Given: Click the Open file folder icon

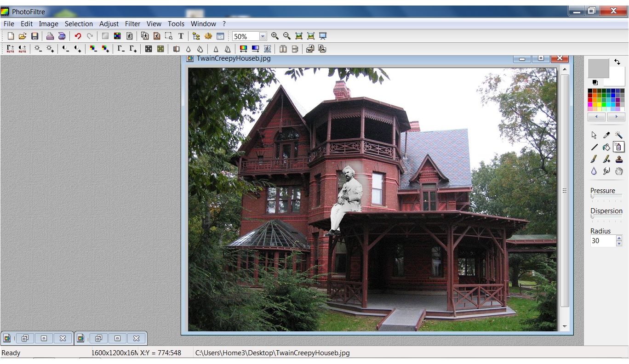Looking at the screenshot, I should (23, 36).
